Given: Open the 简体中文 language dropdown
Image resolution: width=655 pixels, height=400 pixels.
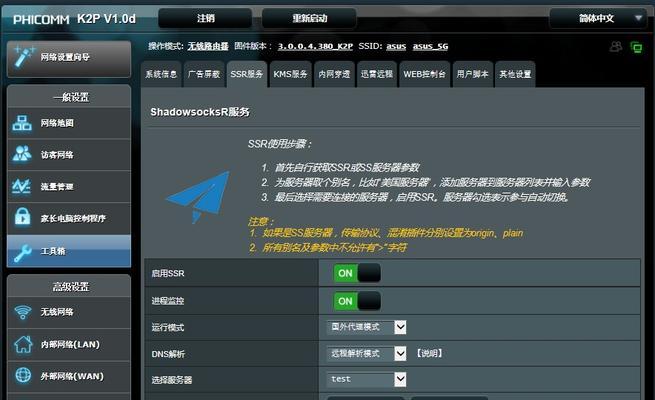Looking at the screenshot, I should (x=598, y=18).
